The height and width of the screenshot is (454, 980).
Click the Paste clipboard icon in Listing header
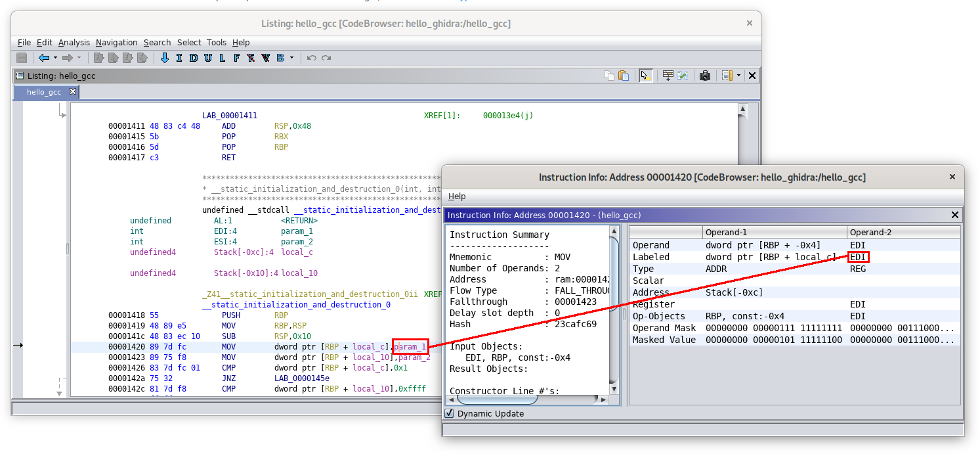(x=624, y=76)
